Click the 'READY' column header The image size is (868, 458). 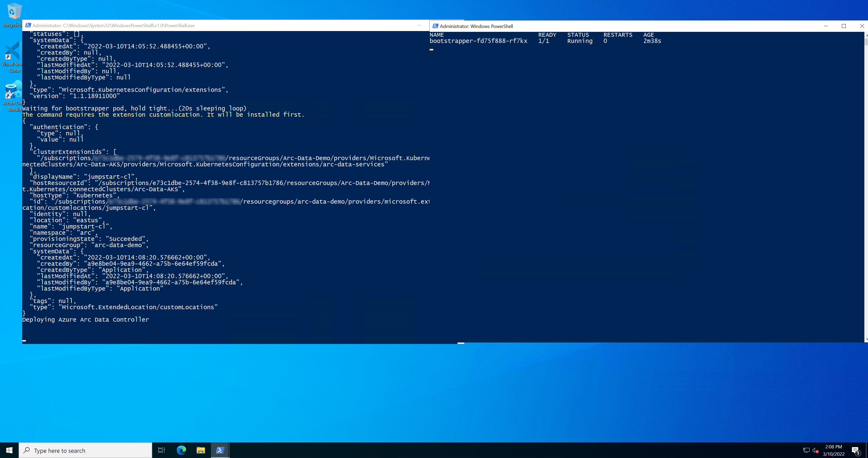click(547, 35)
